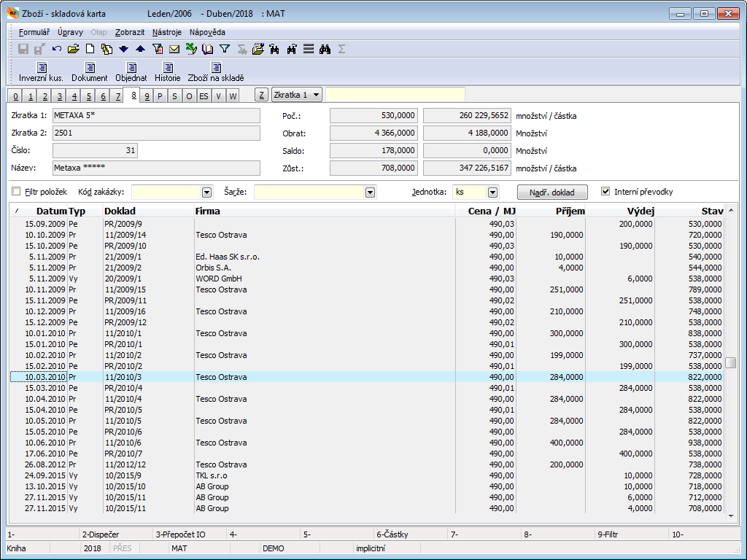Expand the Jednotka unit dropdown

[492, 192]
